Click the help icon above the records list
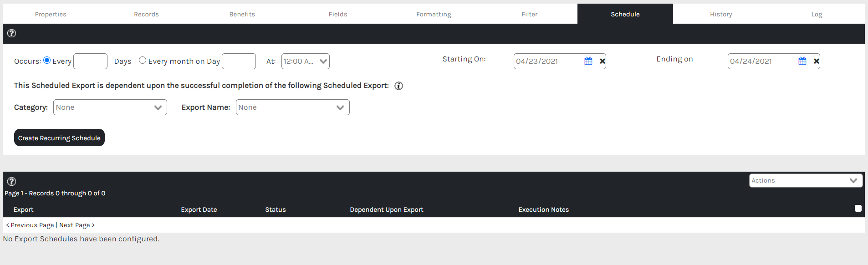868x265 pixels. tap(12, 181)
